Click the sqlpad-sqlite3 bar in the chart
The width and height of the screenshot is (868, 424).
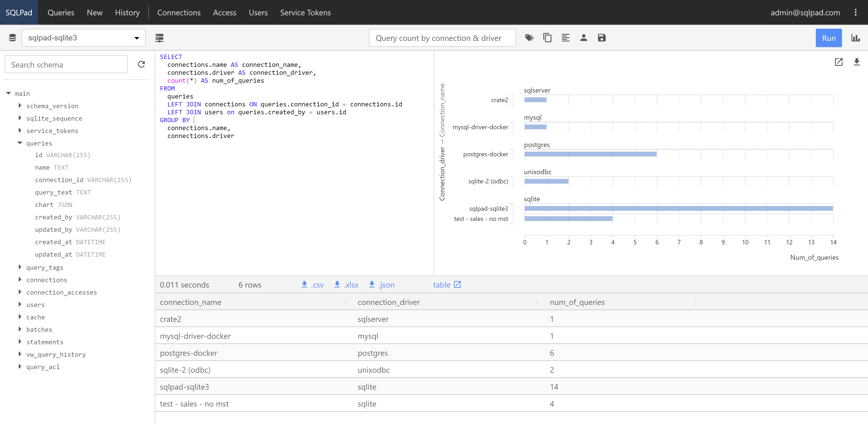pyautogui.click(x=678, y=208)
